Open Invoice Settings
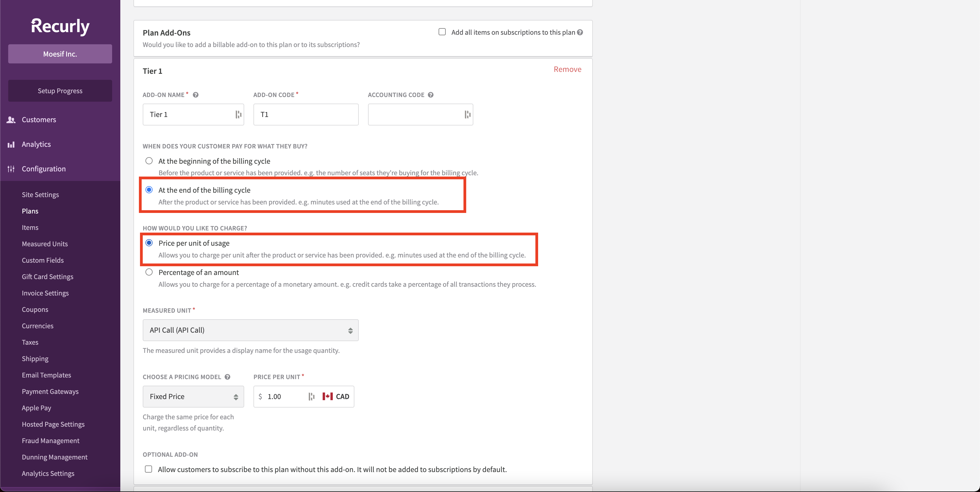980x492 pixels. (45, 293)
